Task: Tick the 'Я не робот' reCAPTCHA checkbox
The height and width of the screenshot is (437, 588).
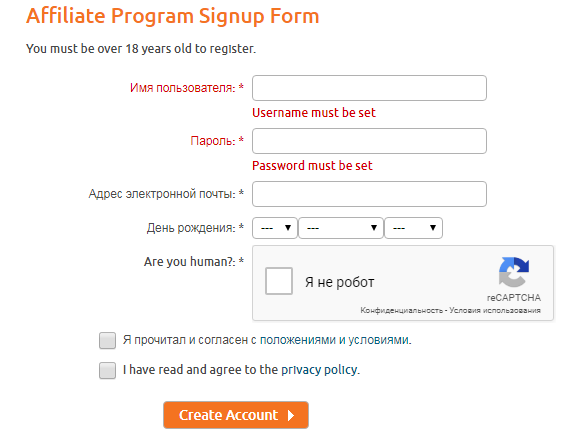Action: tap(279, 281)
